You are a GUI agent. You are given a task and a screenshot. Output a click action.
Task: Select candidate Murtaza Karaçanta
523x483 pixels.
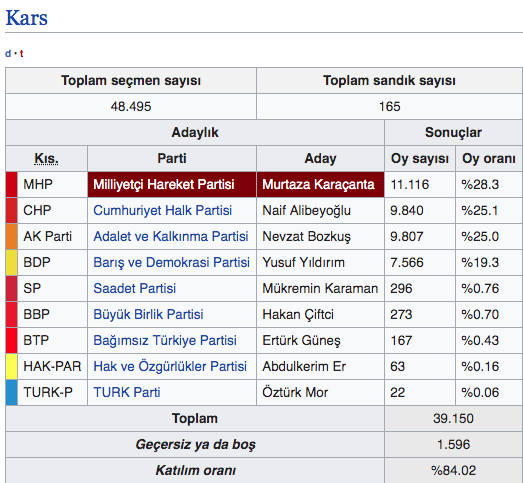320,184
